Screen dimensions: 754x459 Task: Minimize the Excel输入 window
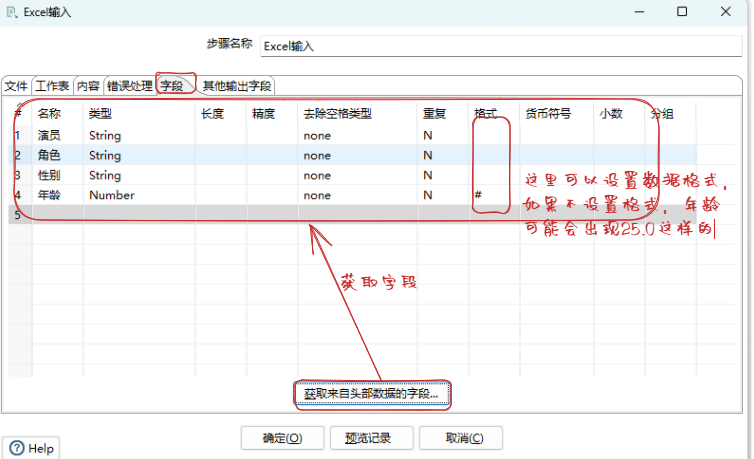[x=639, y=12]
